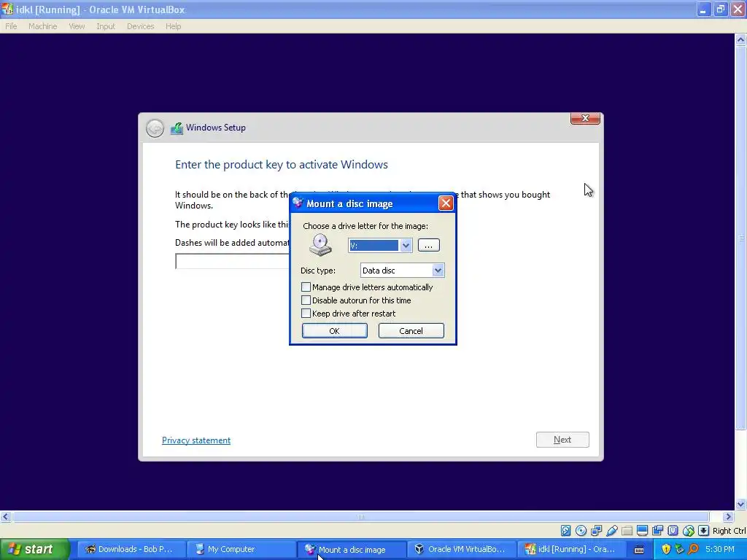Click the network adapters status icon
The image size is (747, 560).
(597, 531)
